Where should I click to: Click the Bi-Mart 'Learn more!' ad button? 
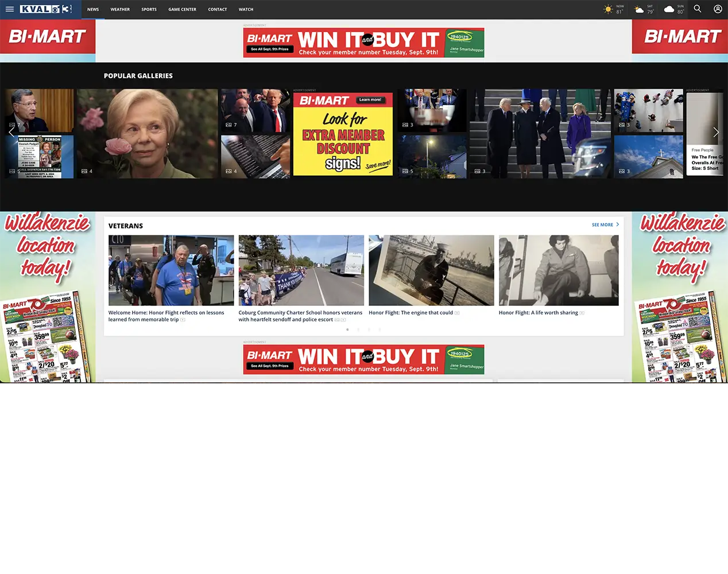tap(370, 100)
